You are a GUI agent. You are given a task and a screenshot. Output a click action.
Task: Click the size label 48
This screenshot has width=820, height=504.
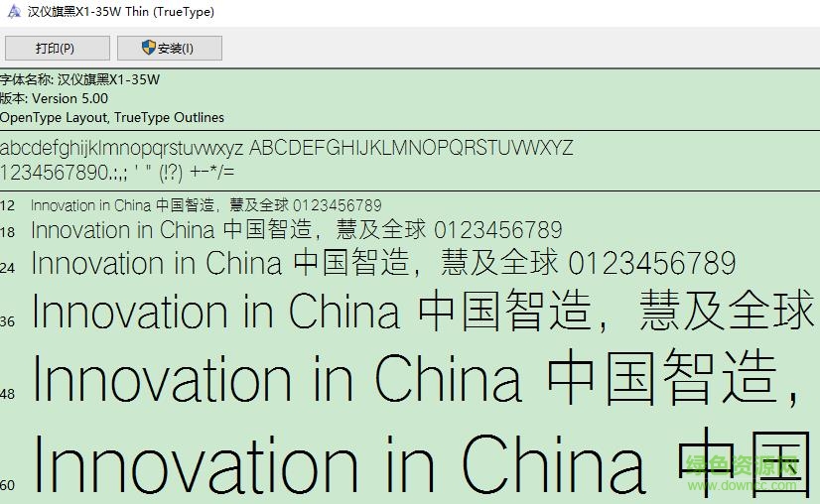tap(7, 394)
